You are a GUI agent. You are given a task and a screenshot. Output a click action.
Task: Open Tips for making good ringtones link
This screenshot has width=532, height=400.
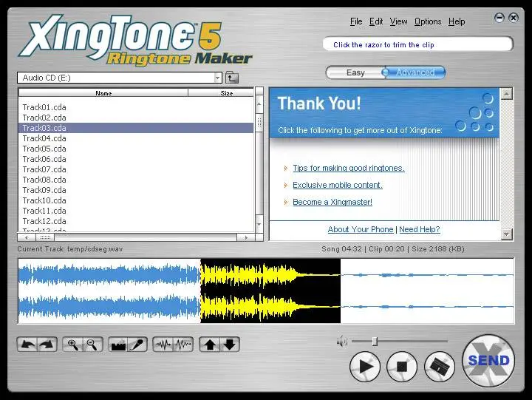[x=349, y=168]
